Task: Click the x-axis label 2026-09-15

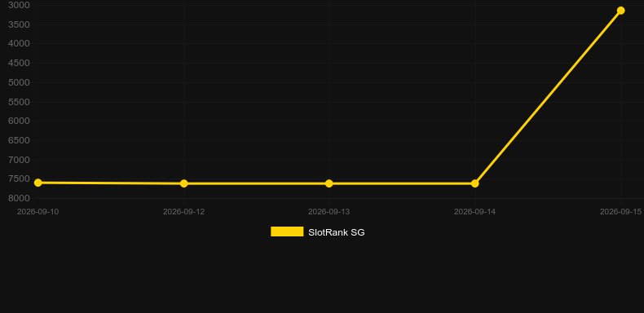Action: pyautogui.click(x=620, y=212)
